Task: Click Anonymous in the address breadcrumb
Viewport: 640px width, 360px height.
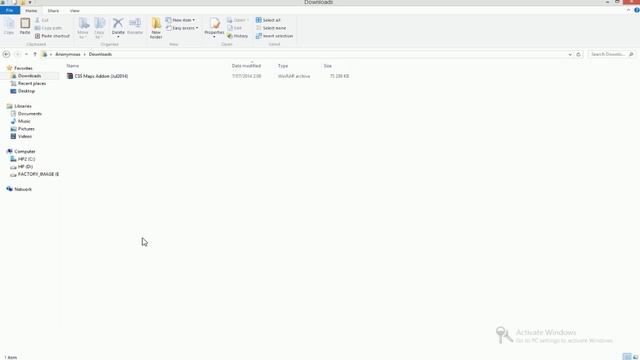Action: point(68,54)
